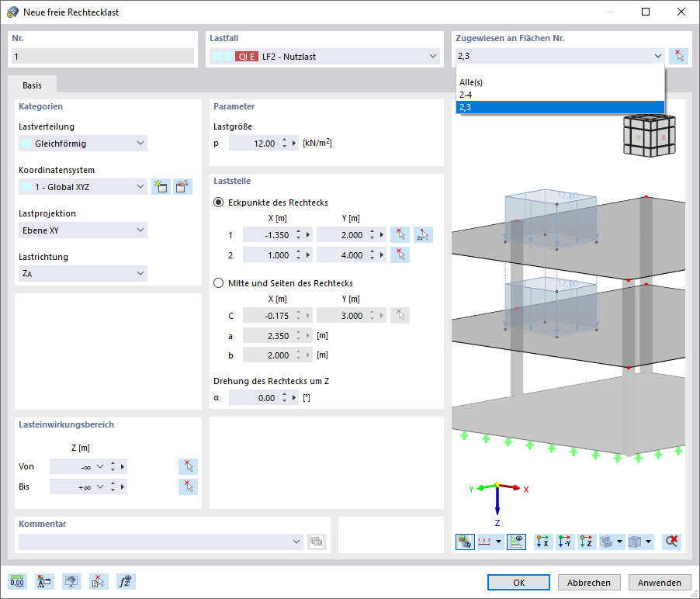This screenshot has height=599, width=700.
Task: Switch to the Basis tab
Action: coord(32,85)
